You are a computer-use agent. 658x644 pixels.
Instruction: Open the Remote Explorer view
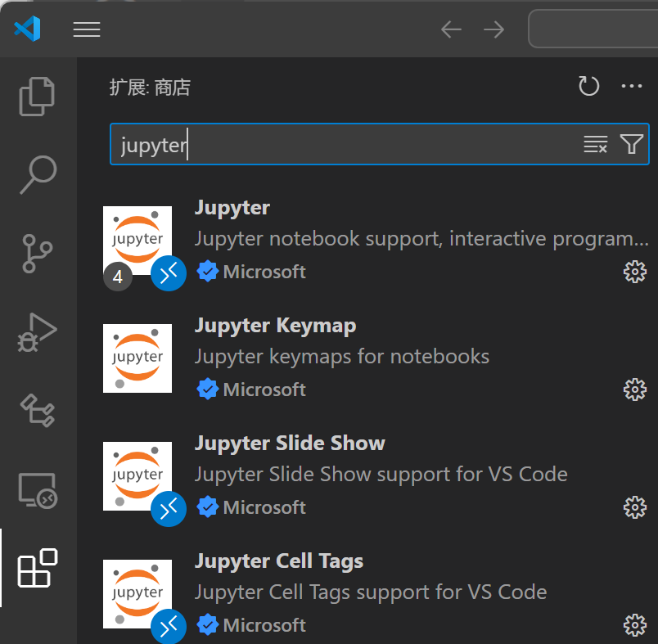(38, 489)
